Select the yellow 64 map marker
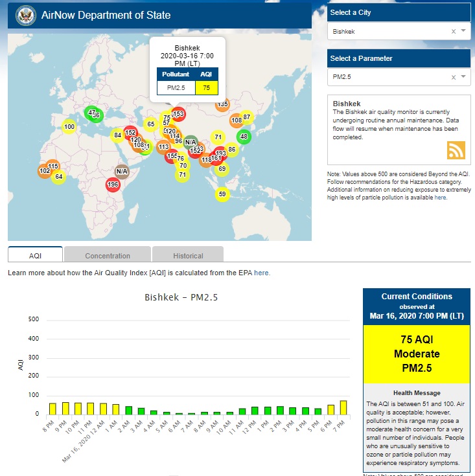Viewport: 475px width, 476px height. tap(58, 177)
